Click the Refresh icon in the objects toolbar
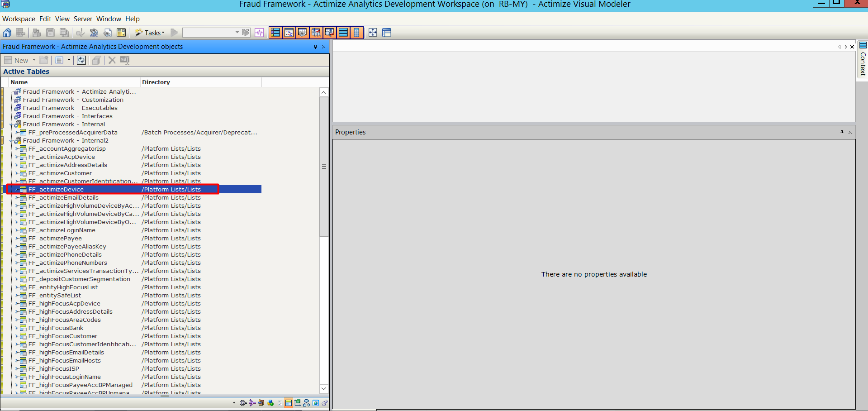Screen dimensions: 868x411 pos(81,60)
